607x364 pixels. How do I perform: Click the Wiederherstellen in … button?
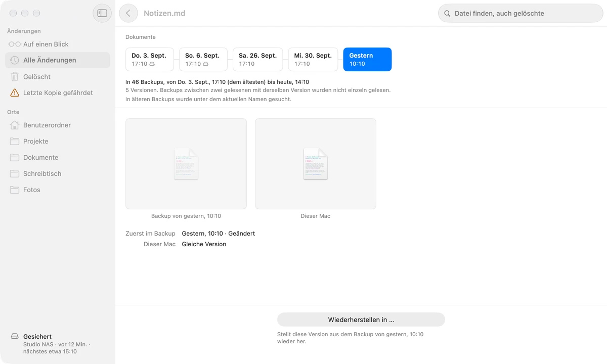(x=361, y=320)
